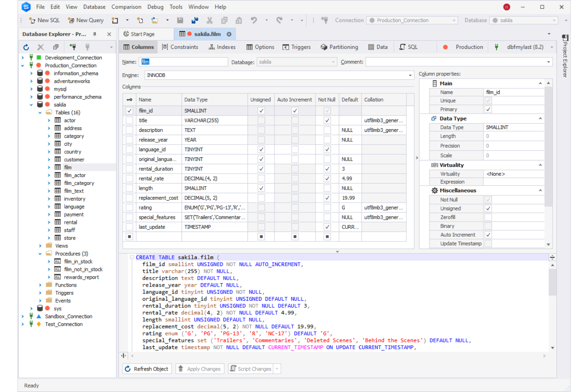Uncheck Auto Increment in Column properties
The width and height of the screenshot is (588, 392).
click(x=488, y=234)
